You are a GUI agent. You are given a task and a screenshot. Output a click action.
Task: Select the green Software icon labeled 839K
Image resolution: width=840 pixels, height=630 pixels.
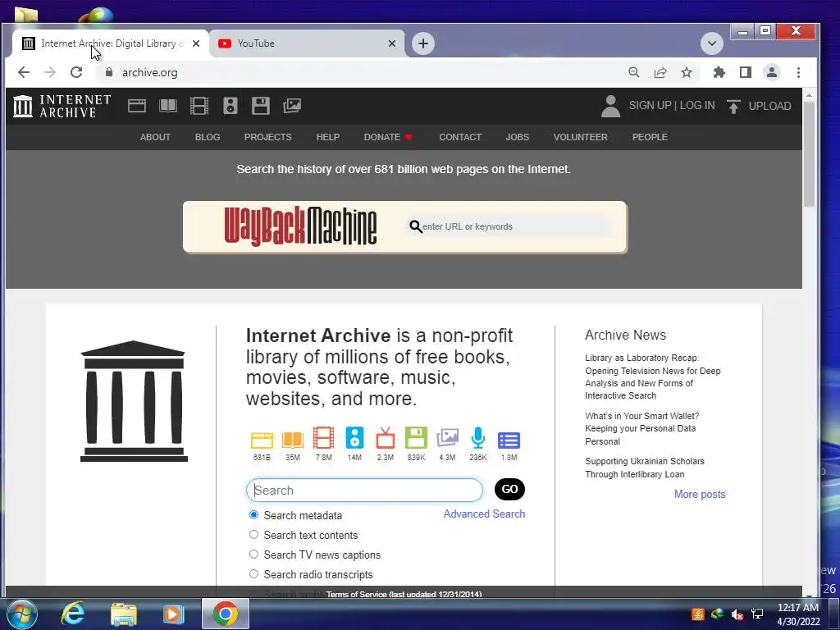[416, 438]
